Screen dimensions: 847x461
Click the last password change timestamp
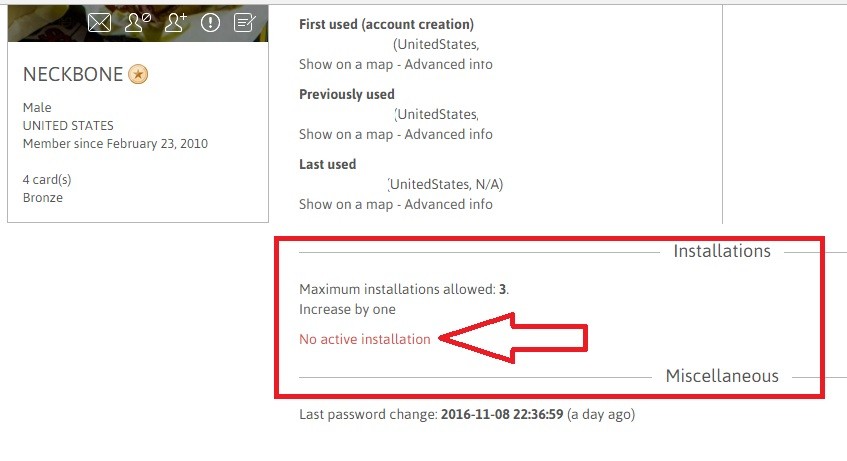click(x=502, y=413)
